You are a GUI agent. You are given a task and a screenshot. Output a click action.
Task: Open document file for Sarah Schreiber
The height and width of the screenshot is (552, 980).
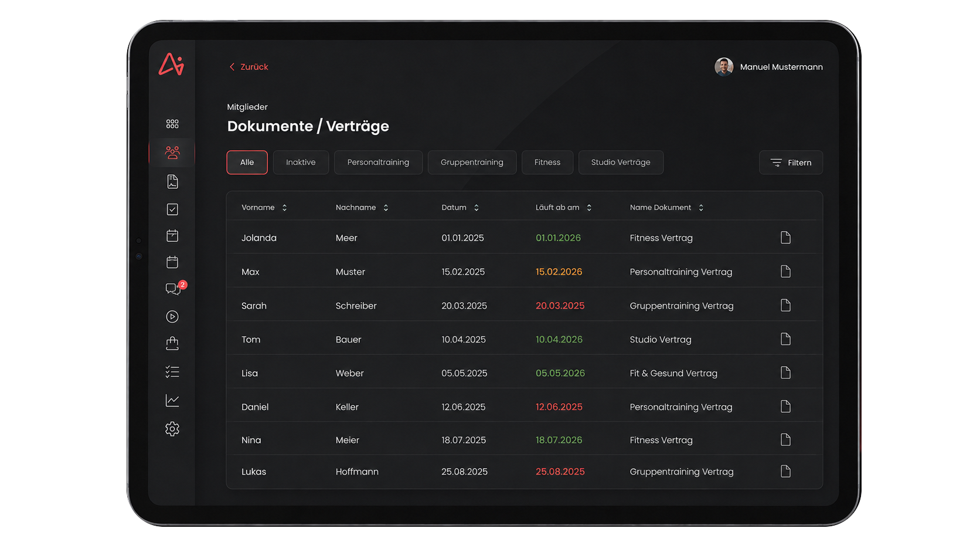785,306
